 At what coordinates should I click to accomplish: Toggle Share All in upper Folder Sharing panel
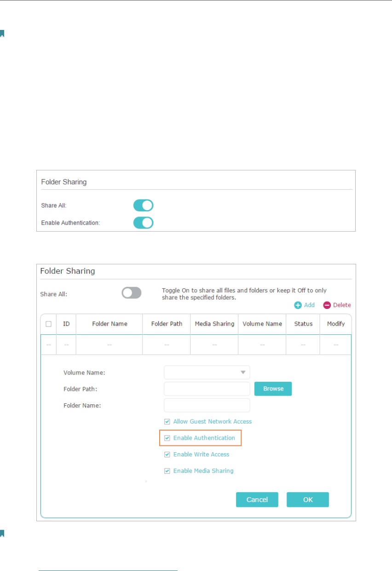[143, 205]
